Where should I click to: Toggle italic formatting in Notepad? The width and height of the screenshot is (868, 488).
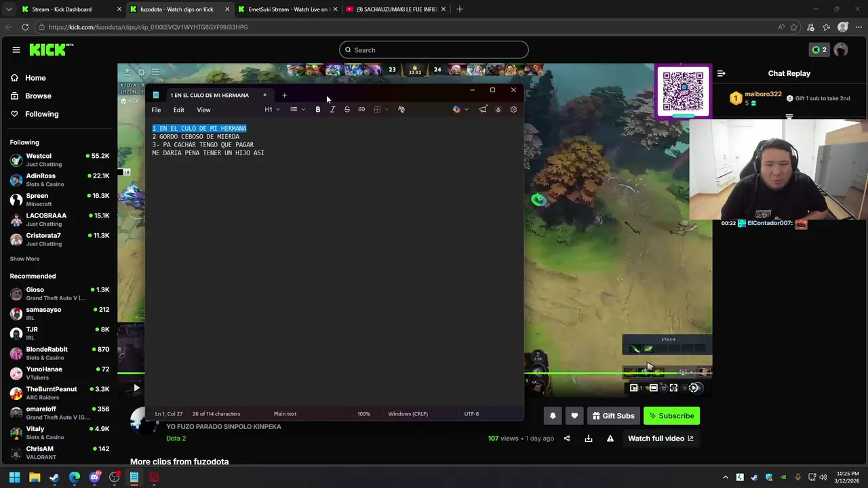pos(332,110)
